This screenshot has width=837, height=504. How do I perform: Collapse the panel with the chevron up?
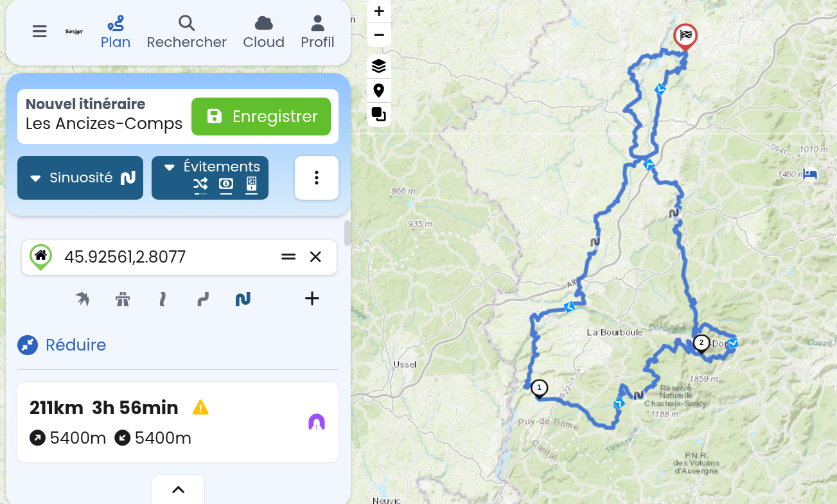[x=179, y=489]
